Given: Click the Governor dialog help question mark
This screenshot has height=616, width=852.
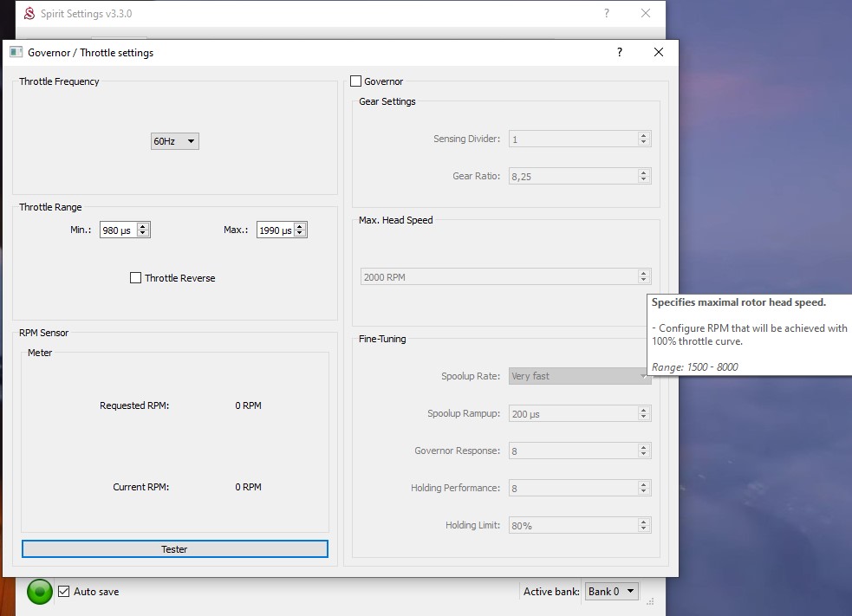Looking at the screenshot, I should [x=619, y=53].
